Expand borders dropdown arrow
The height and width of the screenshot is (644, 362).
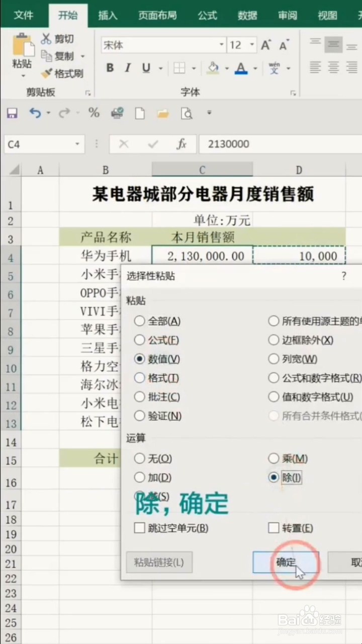click(x=194, y=68)
